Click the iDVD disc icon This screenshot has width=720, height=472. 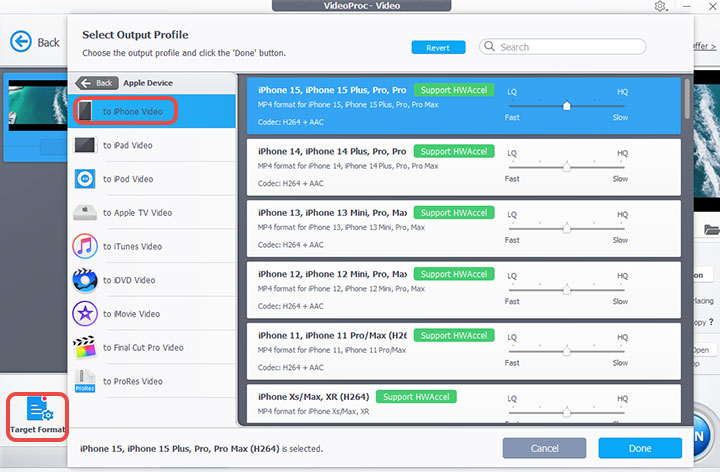(x=84, y=280)
